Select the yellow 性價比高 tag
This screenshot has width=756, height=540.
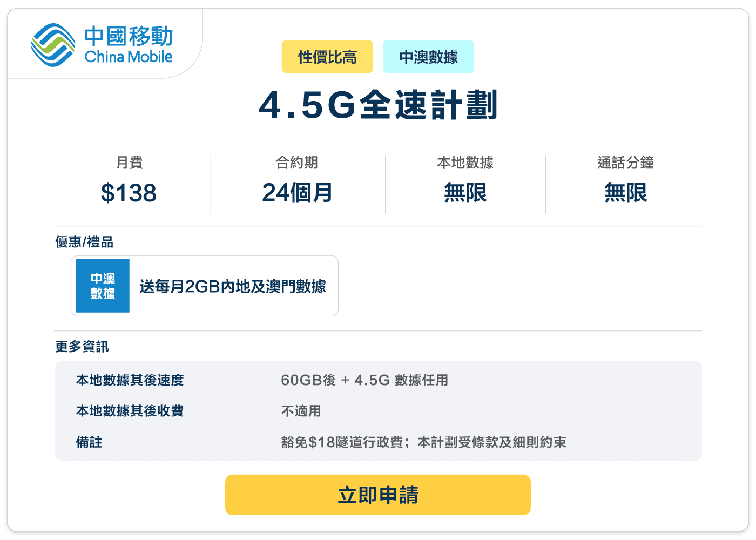(327, 57)
